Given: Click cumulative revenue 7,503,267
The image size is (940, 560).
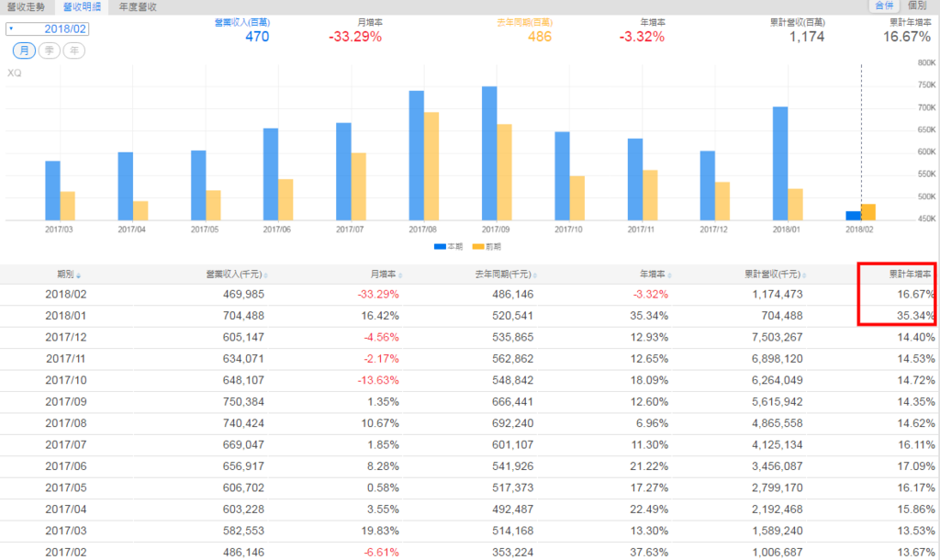Looking at the screenshot, I should (x=777, y=338).
